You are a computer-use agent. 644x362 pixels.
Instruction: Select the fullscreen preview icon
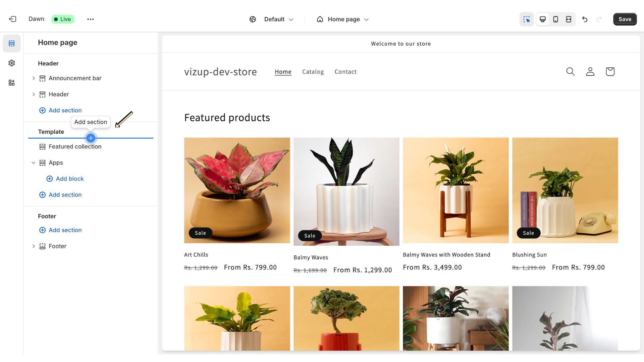[x=569, y=19]
